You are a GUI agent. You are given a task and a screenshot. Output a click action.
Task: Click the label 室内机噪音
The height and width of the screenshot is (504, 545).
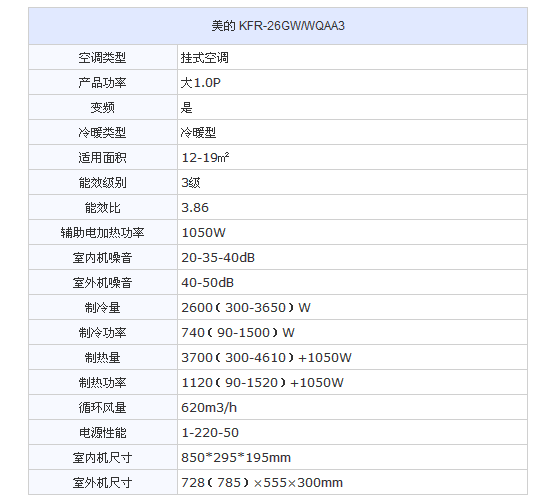[102, 258]
